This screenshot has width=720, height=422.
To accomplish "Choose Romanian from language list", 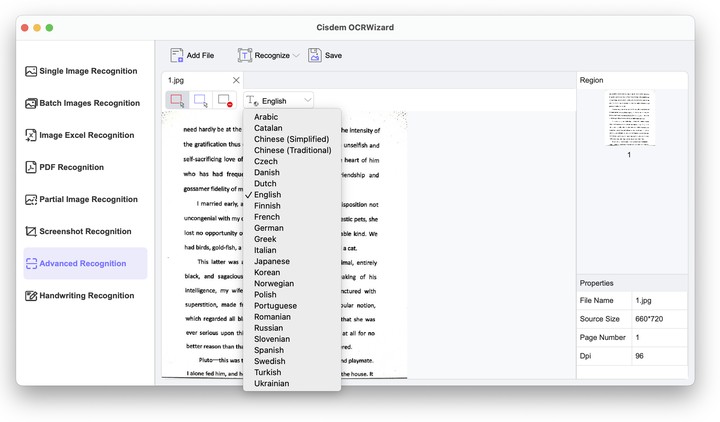I will [292, 317].
